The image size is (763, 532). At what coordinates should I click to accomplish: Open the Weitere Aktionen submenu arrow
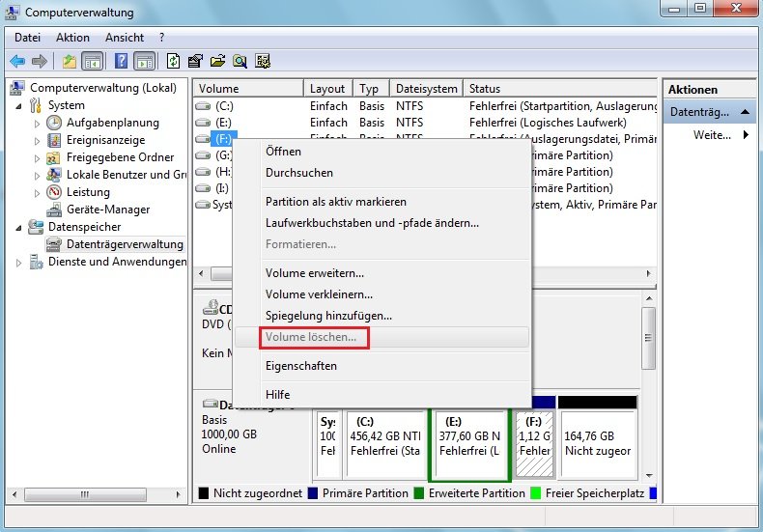coord(746,135)
